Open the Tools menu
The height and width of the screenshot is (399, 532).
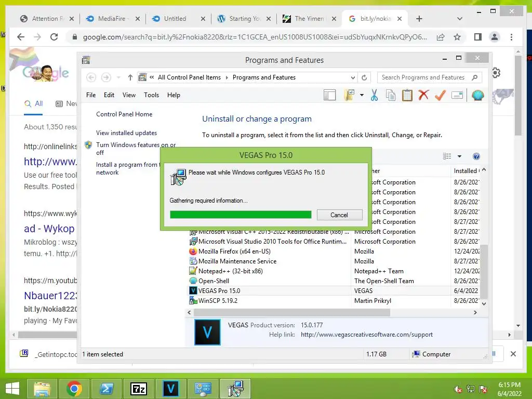coord(151,95)
